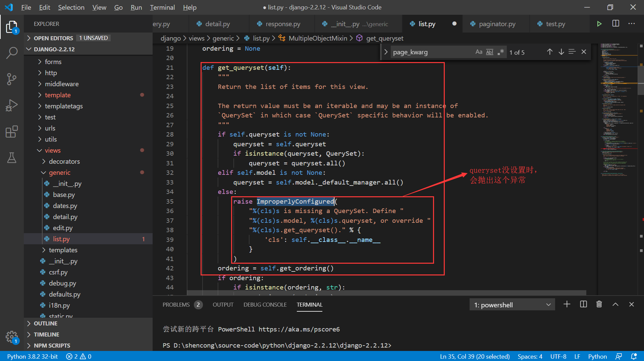Show the OUTPUT panel tab
Screen dimensions: 644x361
tap(223, 305)
